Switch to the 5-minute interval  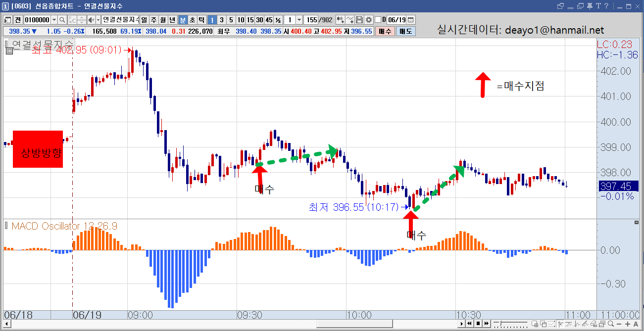[x=231, y=20]
